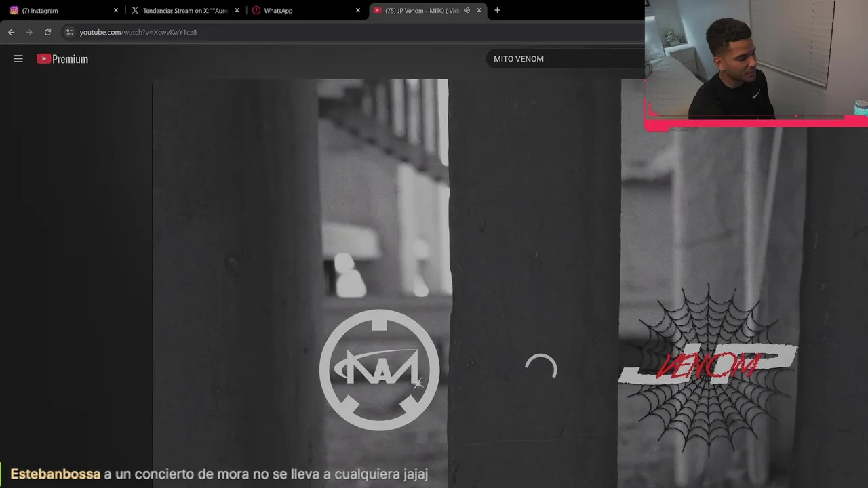The width and height of the screenshot is (868, 488).
Task: Click the X favicon on second tab
Action: pyautogui.click(x=135, y=10)
